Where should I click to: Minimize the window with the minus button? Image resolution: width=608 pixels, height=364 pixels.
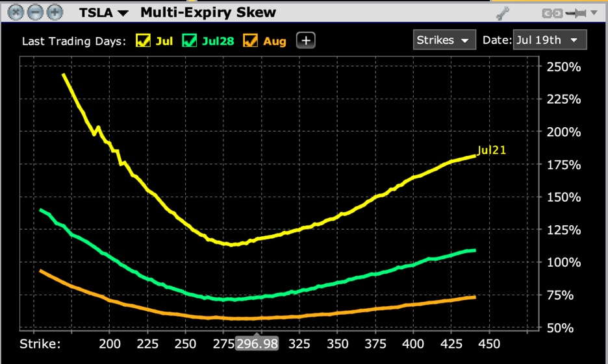[35, 13]
